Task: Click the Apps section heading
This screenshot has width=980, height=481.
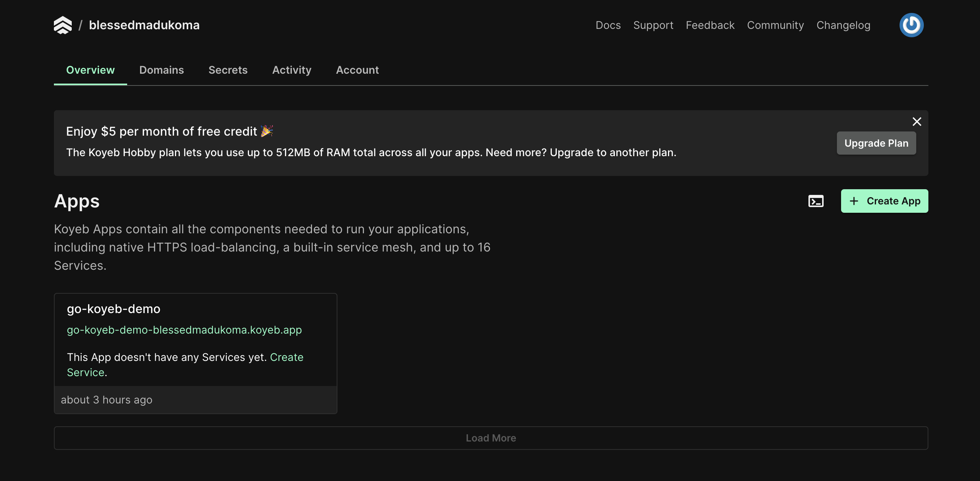Action: pos(77,201)
